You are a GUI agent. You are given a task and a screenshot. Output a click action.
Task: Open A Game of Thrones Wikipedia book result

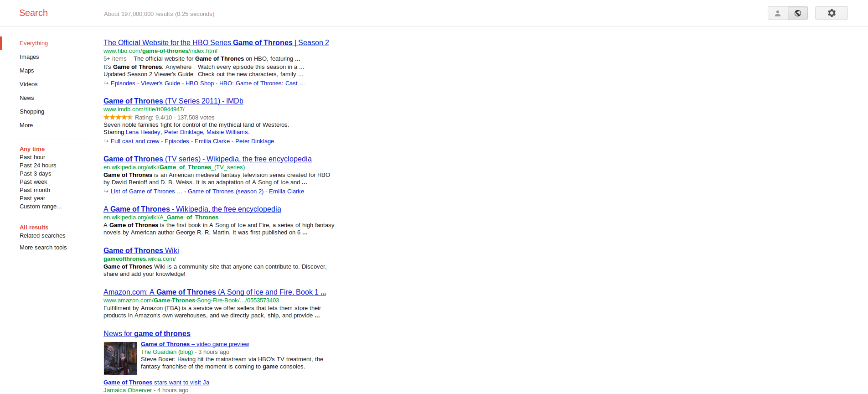pyautogui.click(x=192, y=209)
